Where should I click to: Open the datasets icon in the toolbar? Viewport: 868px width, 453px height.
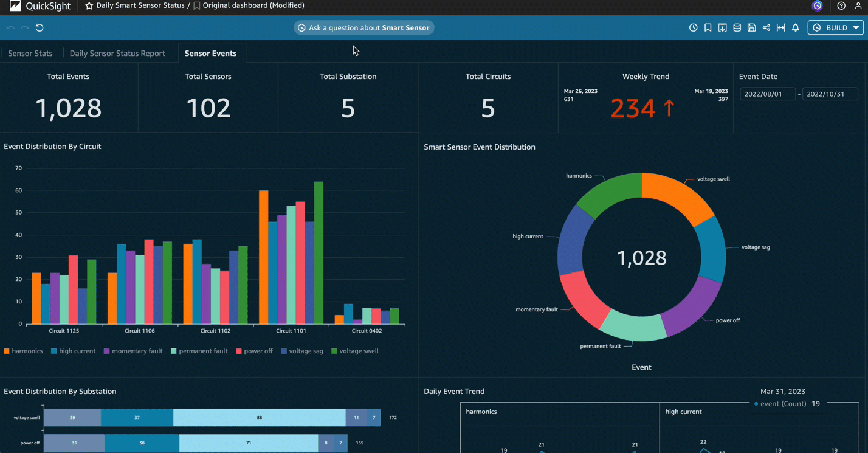click(x=737, y=27)
